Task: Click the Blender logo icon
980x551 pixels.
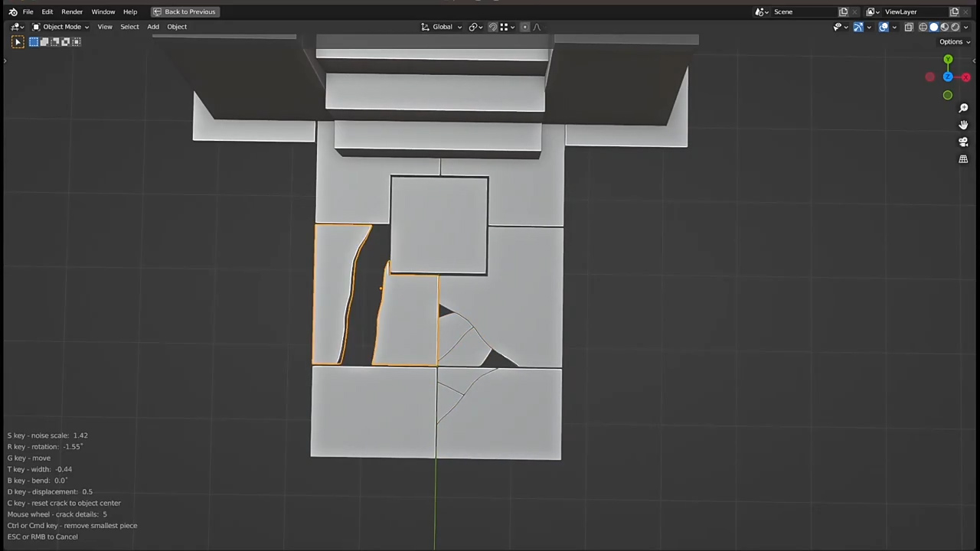Action: point(13,11)
